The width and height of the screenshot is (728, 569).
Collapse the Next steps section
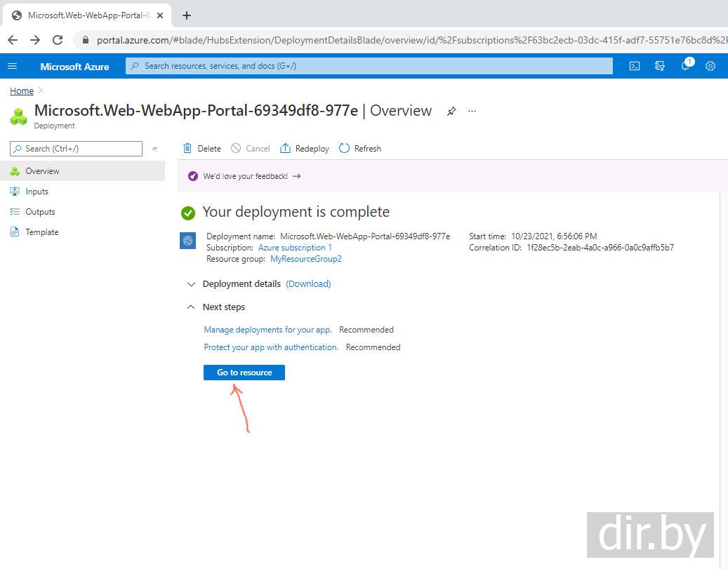191,307
